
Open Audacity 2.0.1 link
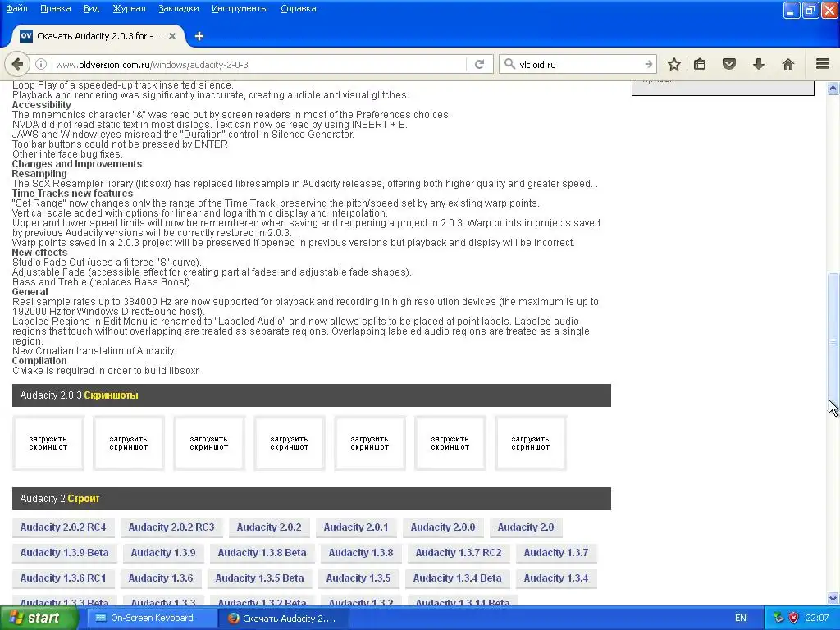click(356, 527)
